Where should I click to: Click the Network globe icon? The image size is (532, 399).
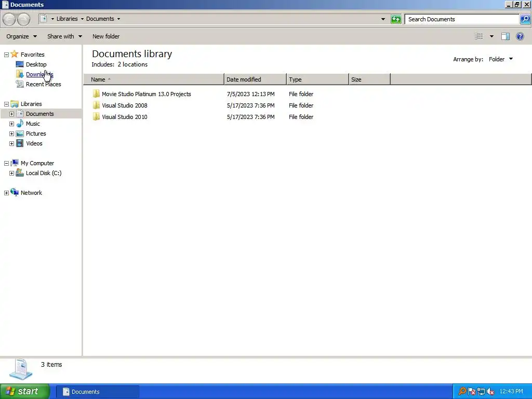tap(14, 192)
